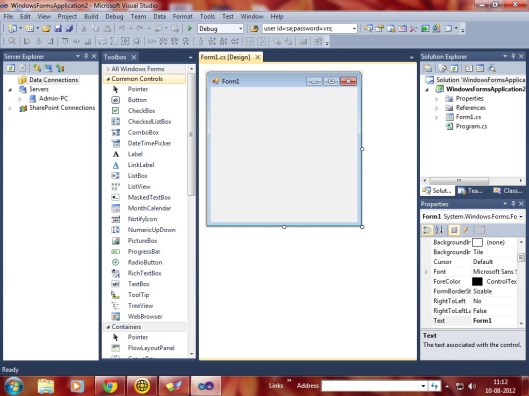529x396 pixels.
Task: Start debugging with the green play icon
Action: (x=190, y=29)
